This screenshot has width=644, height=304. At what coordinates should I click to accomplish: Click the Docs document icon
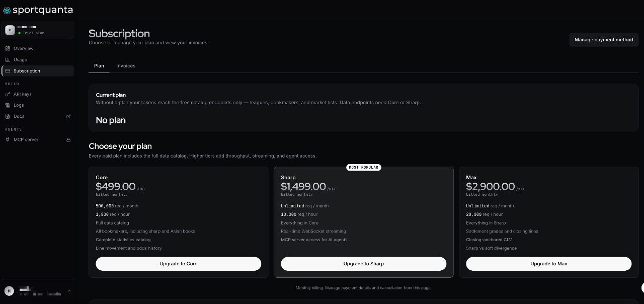tap(8, 116)
